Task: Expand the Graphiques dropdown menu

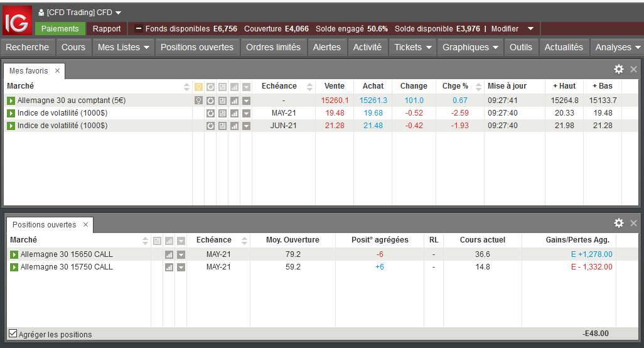Action: coord(495,47)
